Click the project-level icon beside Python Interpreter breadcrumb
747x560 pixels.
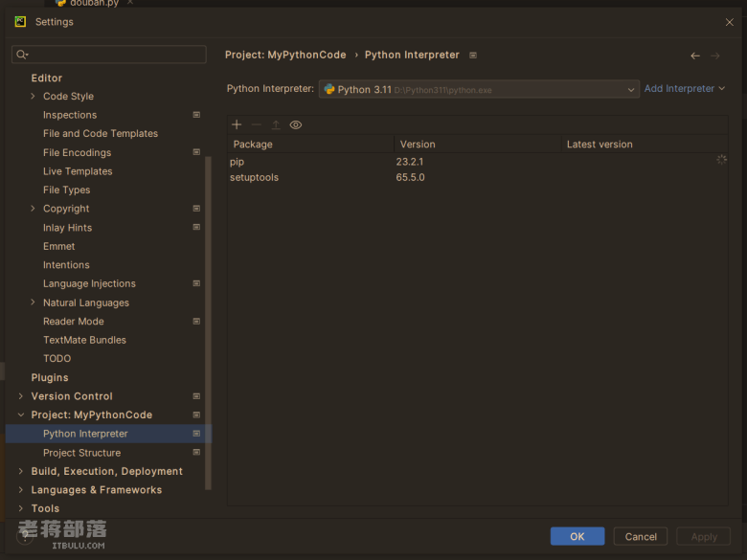pos(473,56)
